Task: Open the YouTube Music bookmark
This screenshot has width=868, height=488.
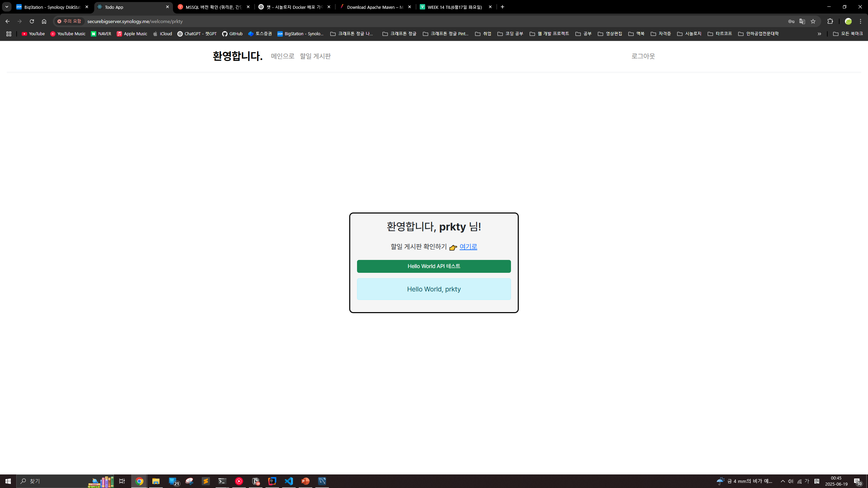Action: [68, 34]
